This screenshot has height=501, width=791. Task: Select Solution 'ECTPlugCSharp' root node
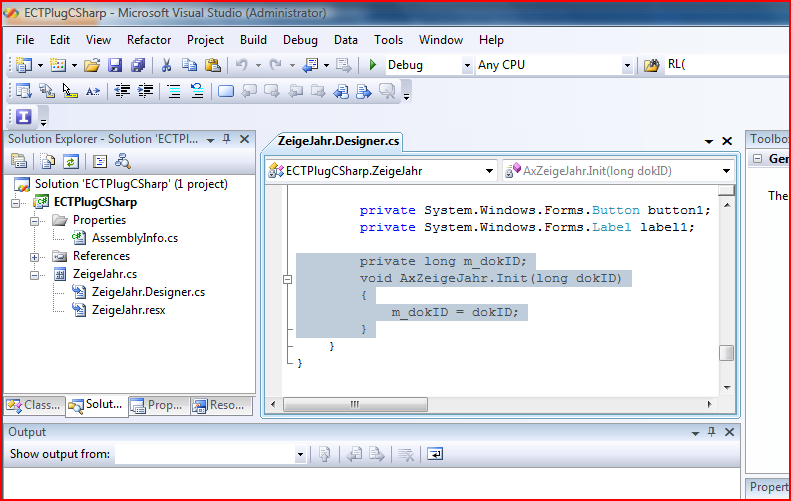[x=131, y=184]
